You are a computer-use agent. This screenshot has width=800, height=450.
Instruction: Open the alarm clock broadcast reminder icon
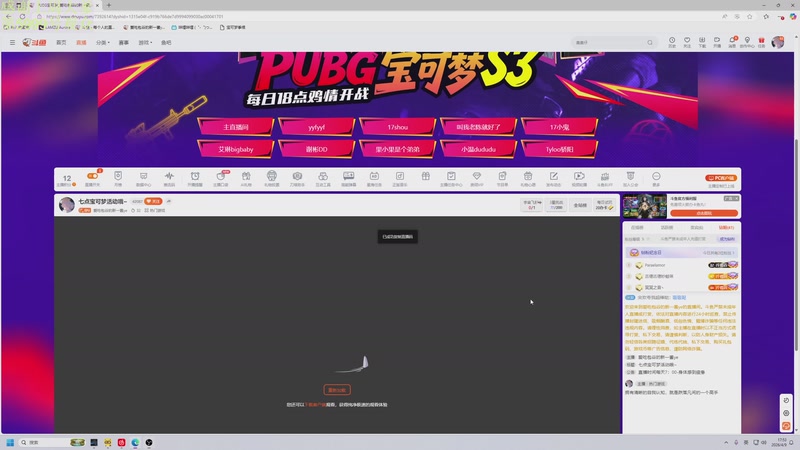point(195,178)
